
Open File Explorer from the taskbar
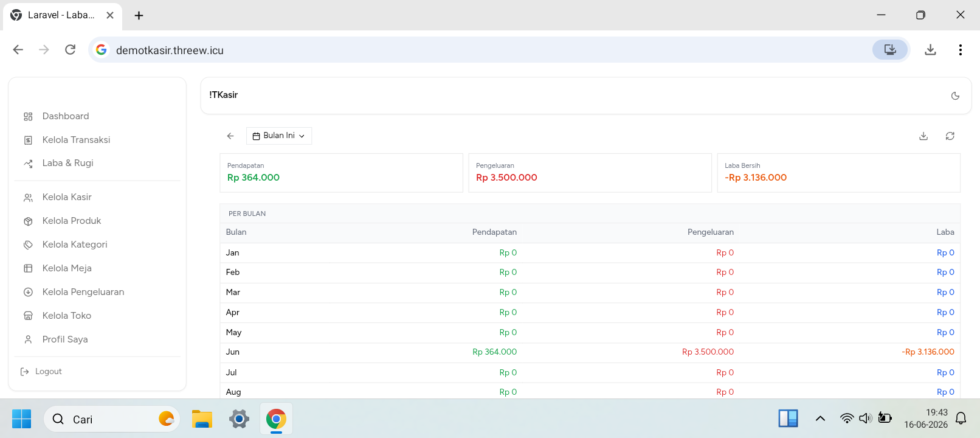click(x=202, y=419)
